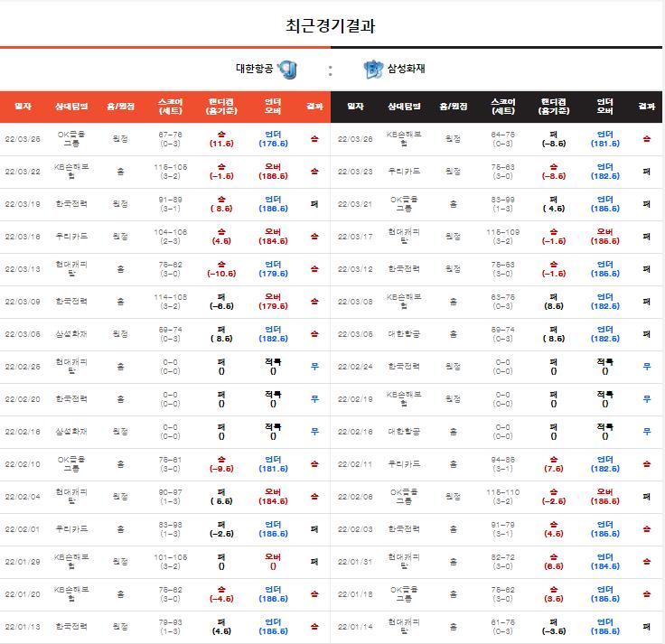Click 결과 header in the black table
The image size is (665, 644).
[x=647, y=107]
